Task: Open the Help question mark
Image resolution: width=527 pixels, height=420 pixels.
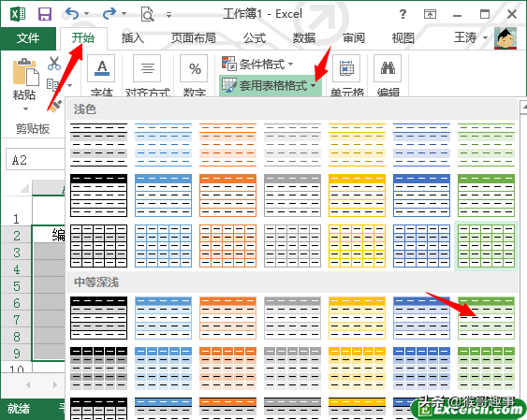Action: (x=403, y=14)
